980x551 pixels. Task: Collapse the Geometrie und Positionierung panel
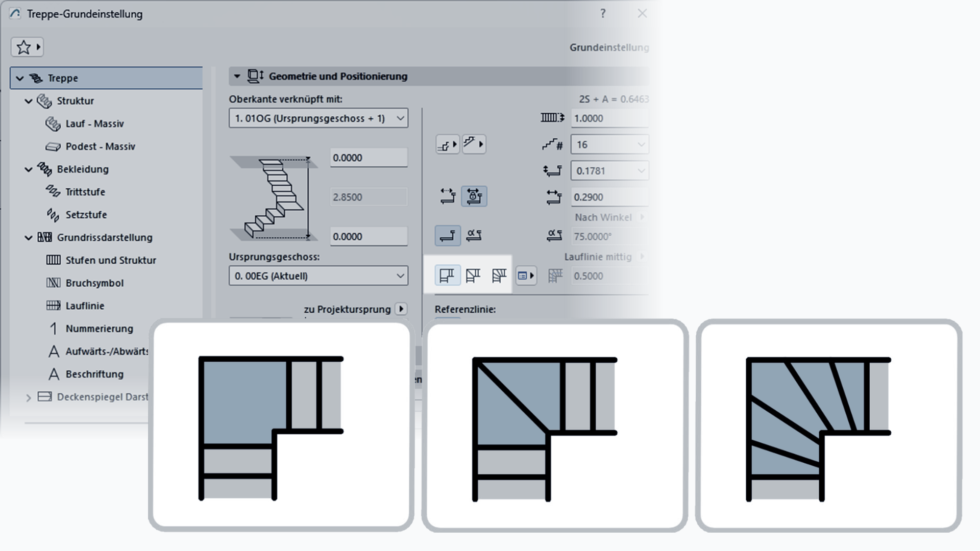click(x=237, y=77)
